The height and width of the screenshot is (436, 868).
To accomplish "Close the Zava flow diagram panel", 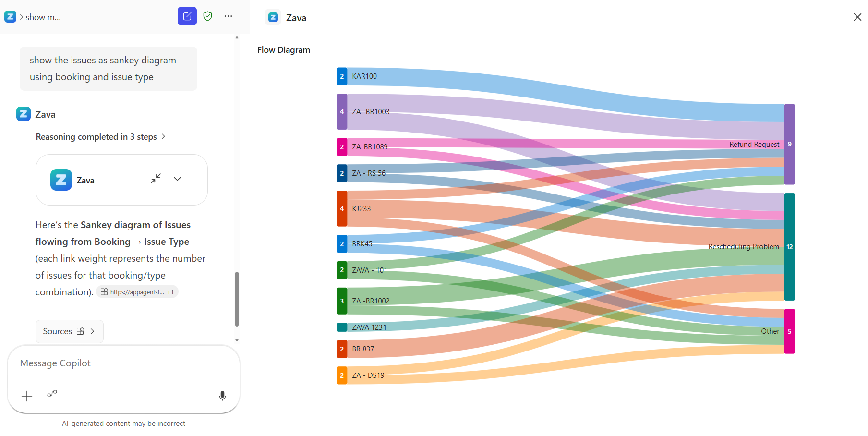I will pyautogui.click(x=857, y=17).
